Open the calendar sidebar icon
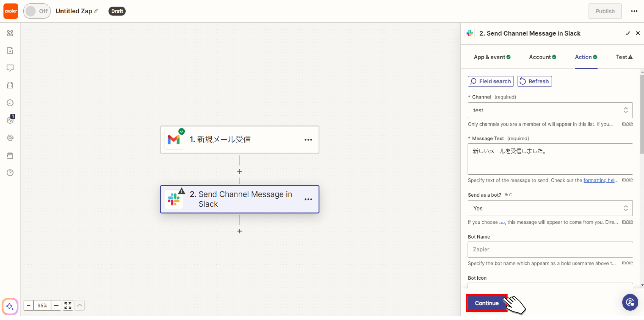The height and width of the screenshot is (320, 644). click(10, 85)
